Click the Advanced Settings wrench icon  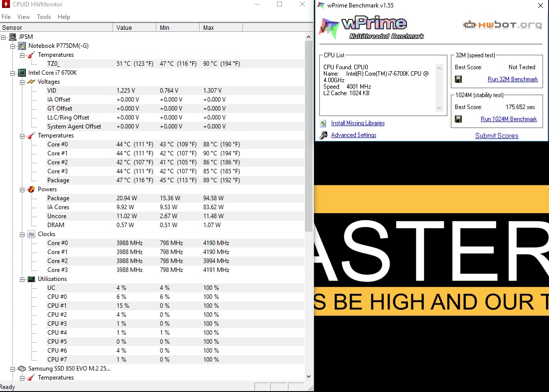323,135
